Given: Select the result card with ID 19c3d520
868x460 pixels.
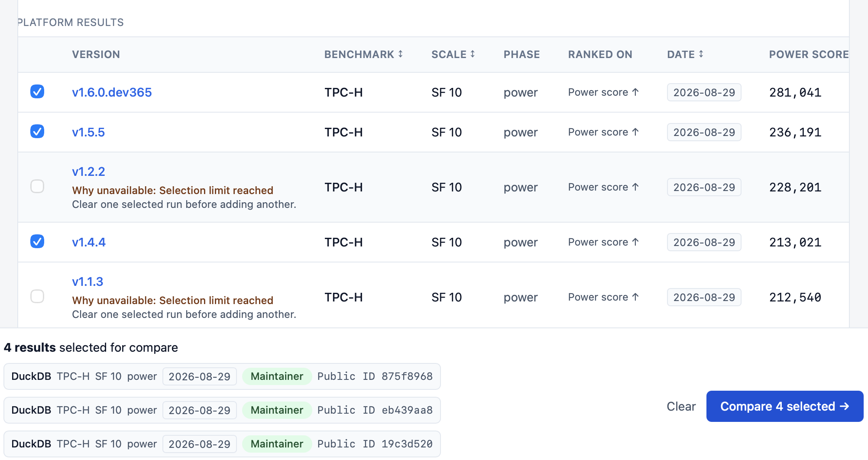Looking at the screenshot, I should (x=222, y=444).
